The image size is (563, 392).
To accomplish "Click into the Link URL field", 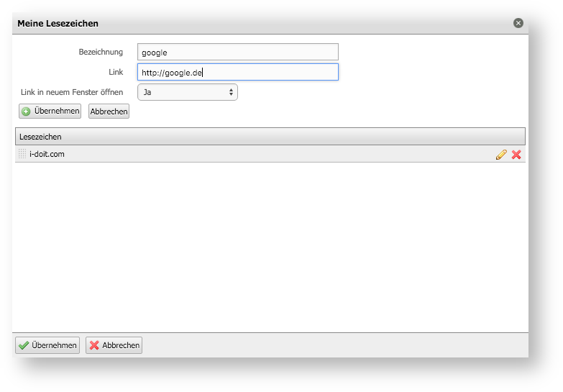I will [238, 72].
